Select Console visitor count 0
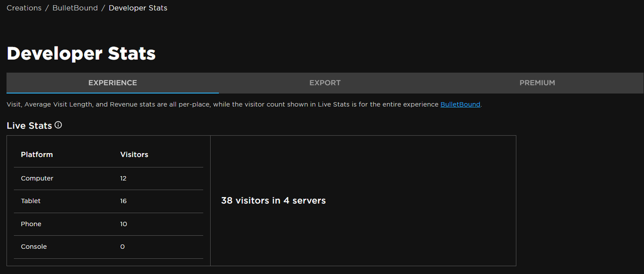Viewport: 644px width, 274px height. point(122,247)
